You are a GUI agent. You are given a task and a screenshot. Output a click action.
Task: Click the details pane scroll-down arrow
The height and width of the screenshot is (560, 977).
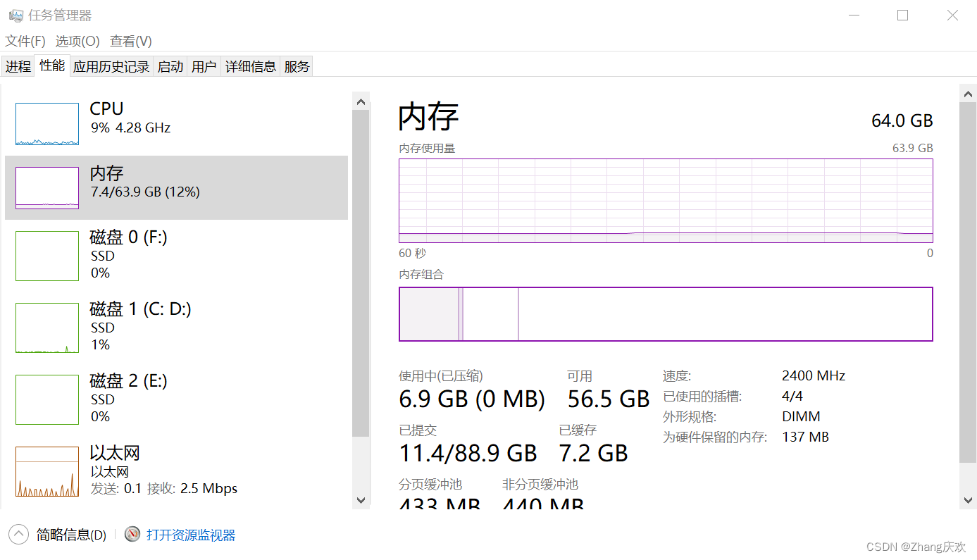[969, 500]
